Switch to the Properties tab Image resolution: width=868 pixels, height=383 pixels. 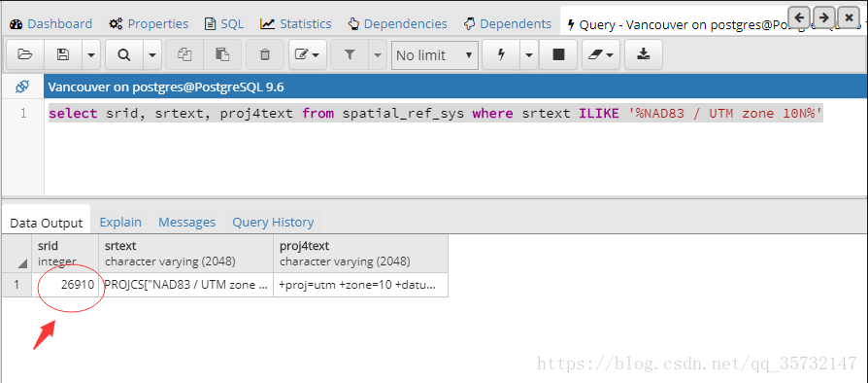149,24
